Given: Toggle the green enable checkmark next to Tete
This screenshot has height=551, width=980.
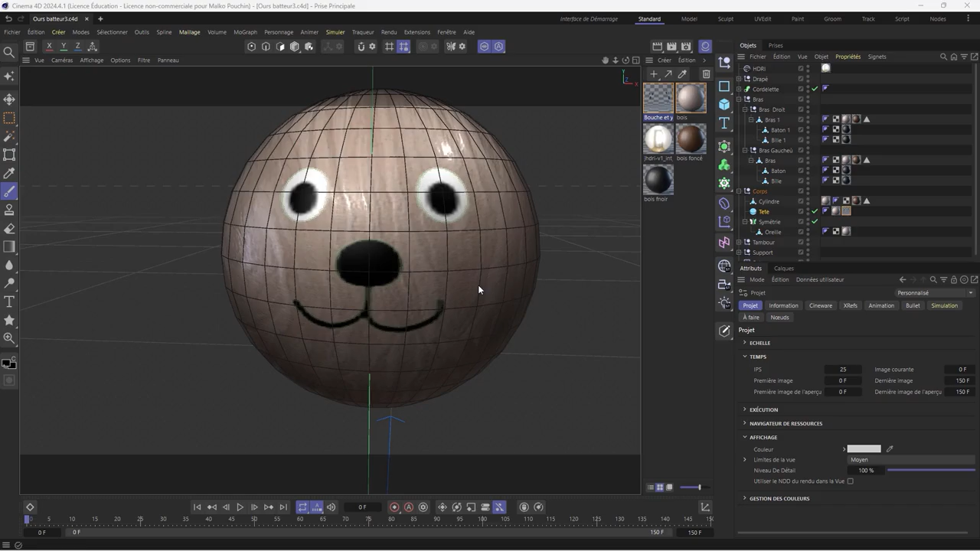Looking at the screenshot, I should click(815, 211).
